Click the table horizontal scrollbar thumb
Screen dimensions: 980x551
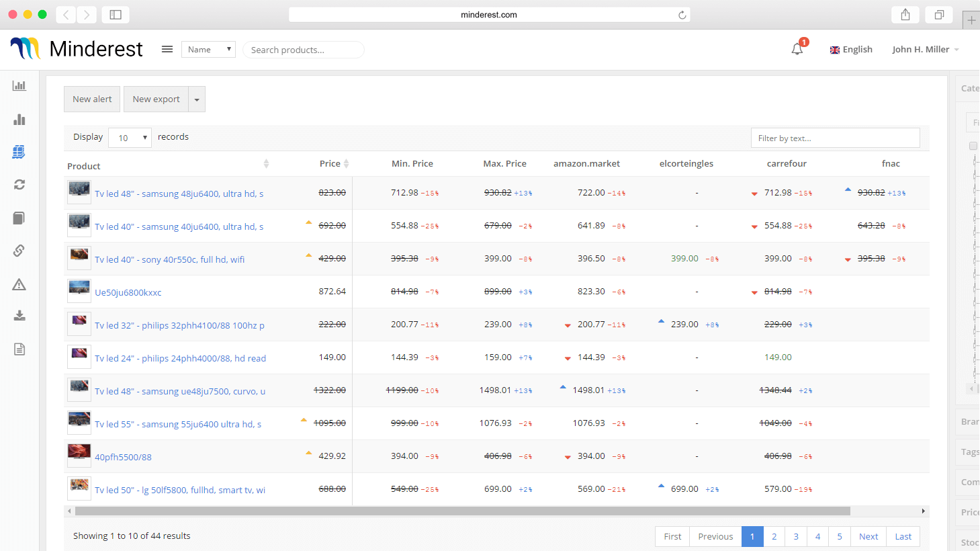pyautogui.click(x=463, y=511)
